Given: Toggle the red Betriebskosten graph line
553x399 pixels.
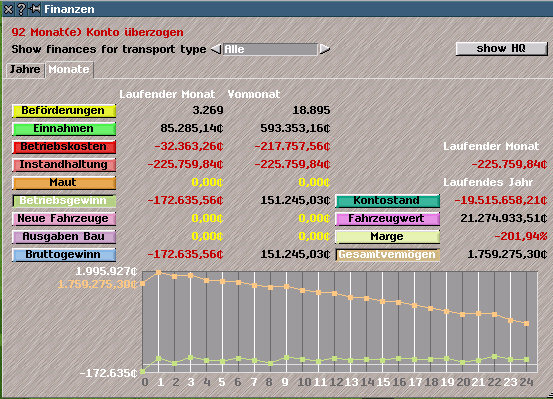Looking at the screenshot, I should pyautogui.click(x=64, y=146).
